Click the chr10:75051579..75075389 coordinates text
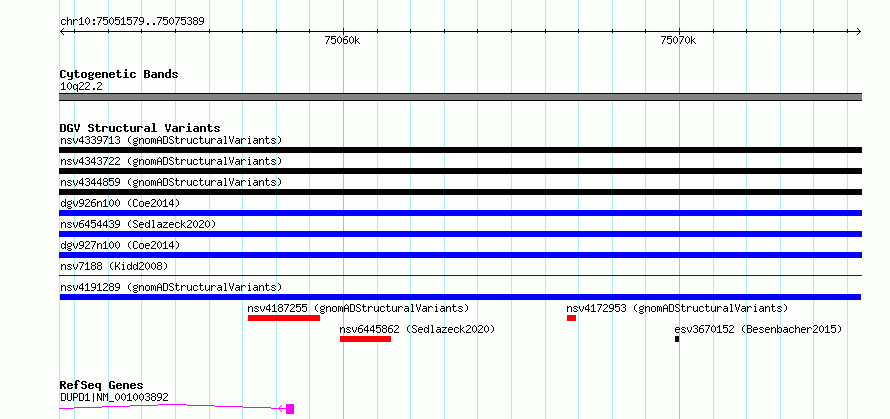The height and width of the screenshot is (419, 890). point(132,22)
